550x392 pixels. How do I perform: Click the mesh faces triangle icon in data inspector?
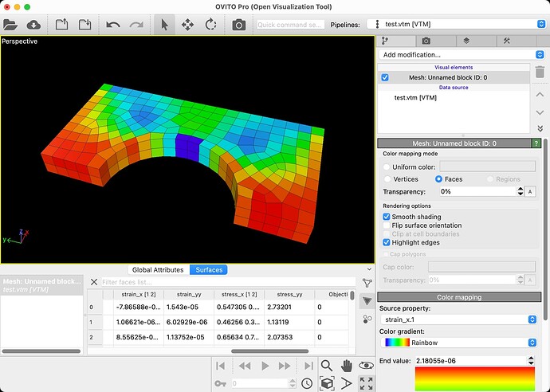point(367,301)
